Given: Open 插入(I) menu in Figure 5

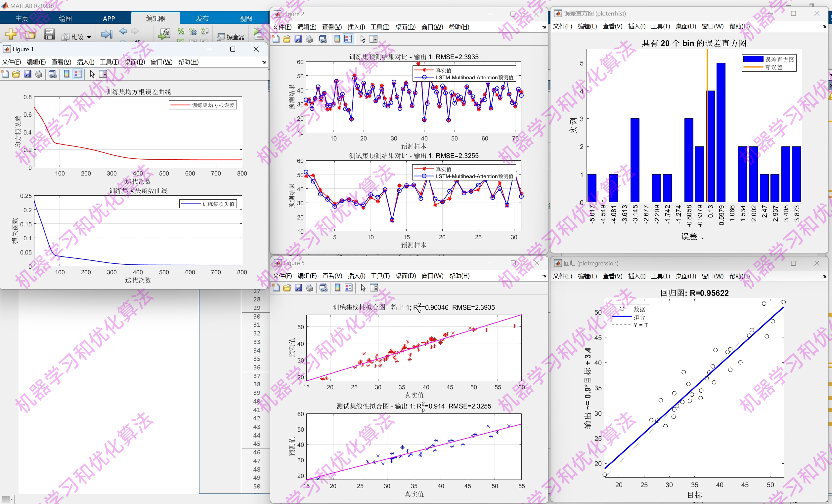Looking at the screenshot, I should [x=356, y=276].
